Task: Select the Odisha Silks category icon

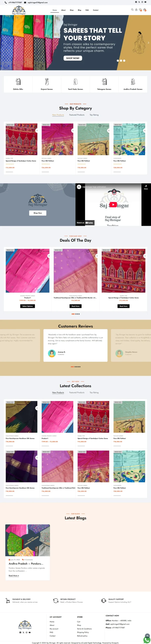Action: tap(18, 82)
